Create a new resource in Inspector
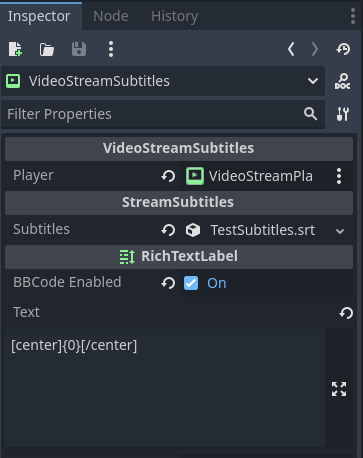Image resolution: width=363 pixels, height=458 pixels. 15,49
